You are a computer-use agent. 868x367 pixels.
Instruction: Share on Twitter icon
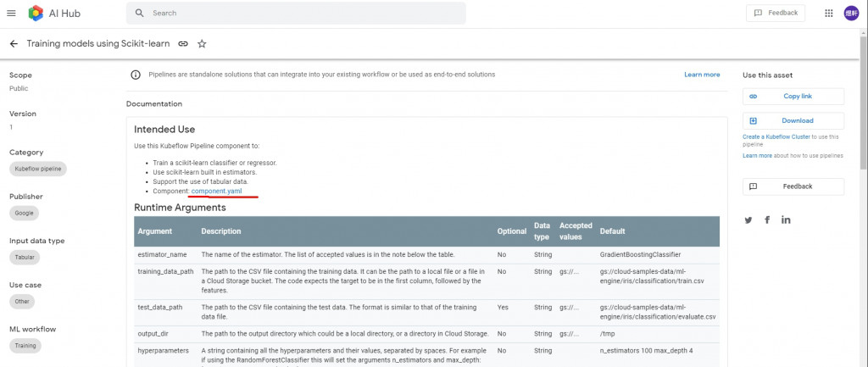[748, 220]
